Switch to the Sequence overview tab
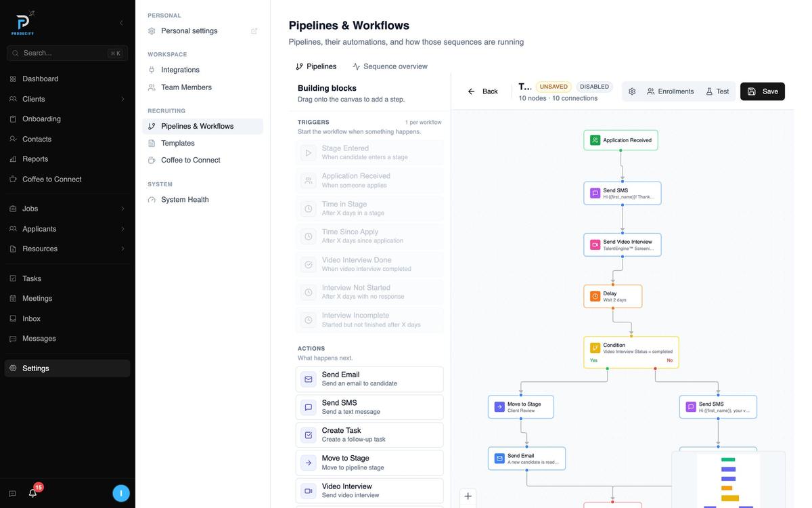The height and width of the screenshot is (508, 812). coord(390,66)
